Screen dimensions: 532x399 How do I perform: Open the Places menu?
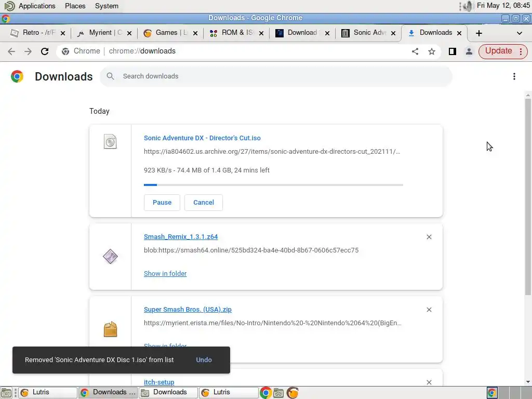coord(75,6)
